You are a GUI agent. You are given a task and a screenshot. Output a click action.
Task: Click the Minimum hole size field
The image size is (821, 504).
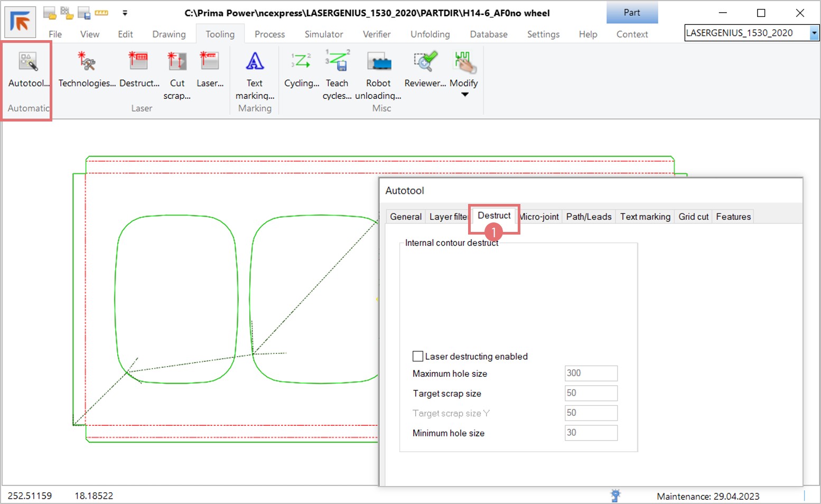coord(591,433)
